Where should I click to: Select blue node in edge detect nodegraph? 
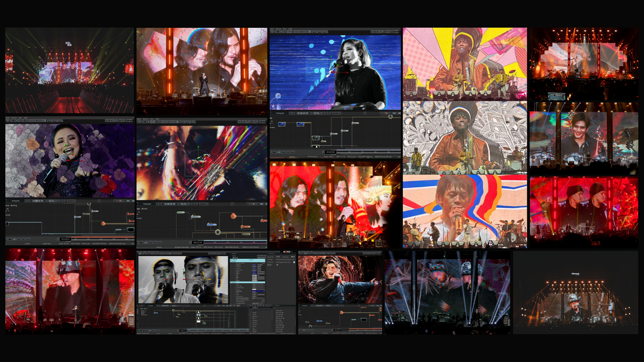point(212,225)
